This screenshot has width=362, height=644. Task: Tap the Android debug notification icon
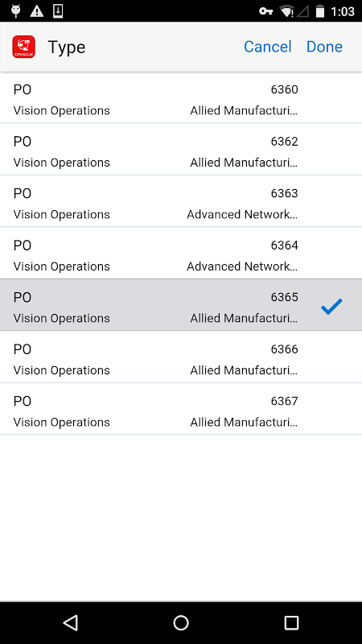(16, 11)
